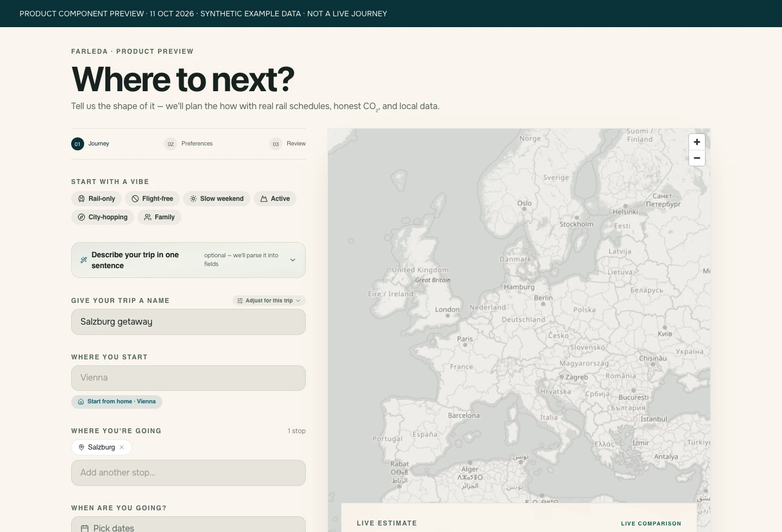Toggle the City-hopping vibe chip
Viewport: 782px width, 532px height.
[103, 217]
